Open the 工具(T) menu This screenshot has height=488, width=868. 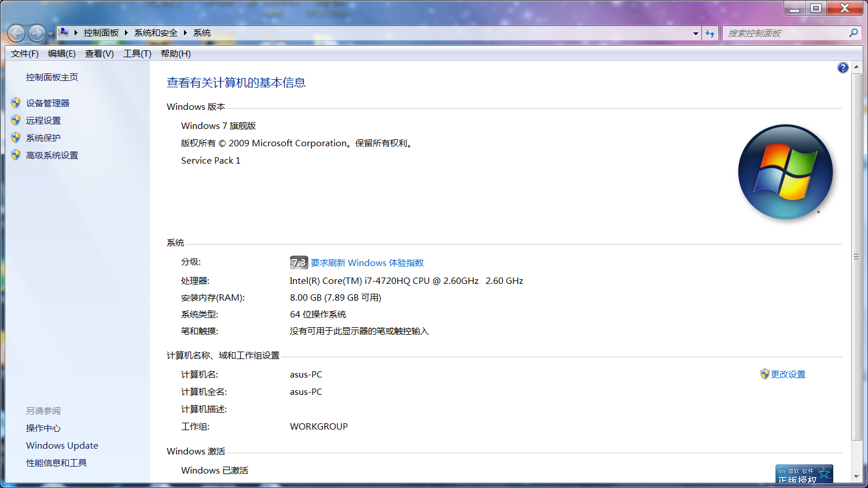tap(137, 54)
